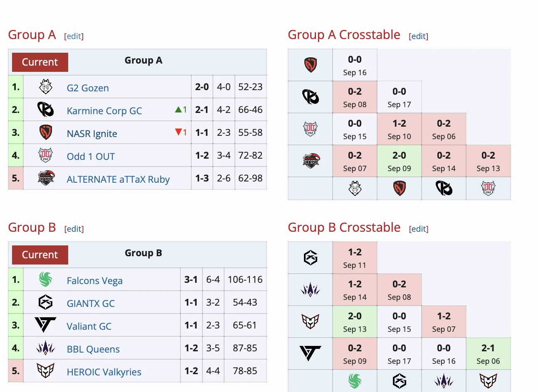Toggle the Current button in Group B table
This screenshot has height=392, width=538.
pyautogui.click(x=40, y=255)
